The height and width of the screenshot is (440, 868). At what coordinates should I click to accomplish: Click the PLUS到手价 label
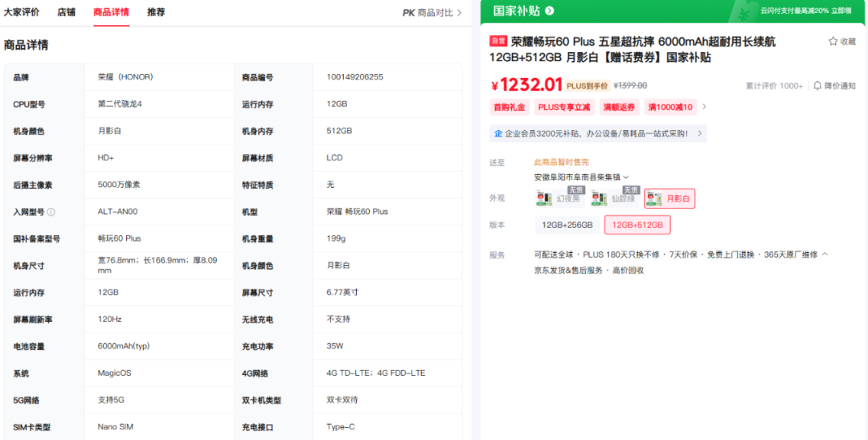(587, 86)
